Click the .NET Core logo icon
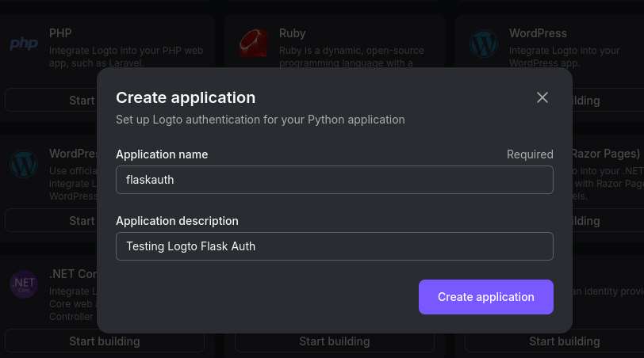The width and height of the screenshot is (644, 358). point(24,284)
